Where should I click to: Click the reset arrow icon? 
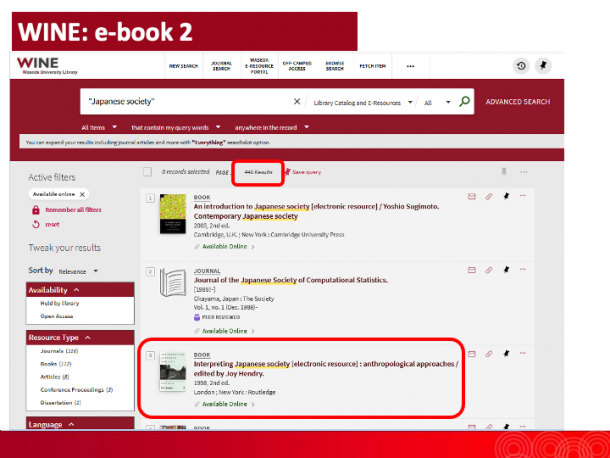click(x=36, y=225)
